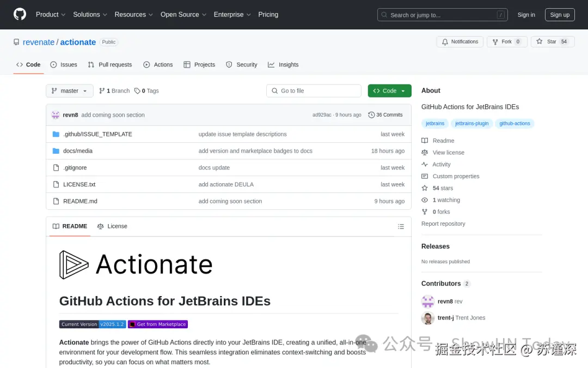This screenshot has height=368, width=588.
Task: Expand the Solutions menu
Action: (x=90, y=15)
